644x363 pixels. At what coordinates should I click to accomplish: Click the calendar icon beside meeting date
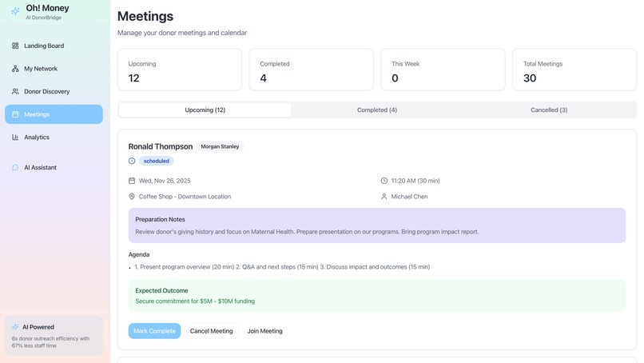(x=132, y=181)
